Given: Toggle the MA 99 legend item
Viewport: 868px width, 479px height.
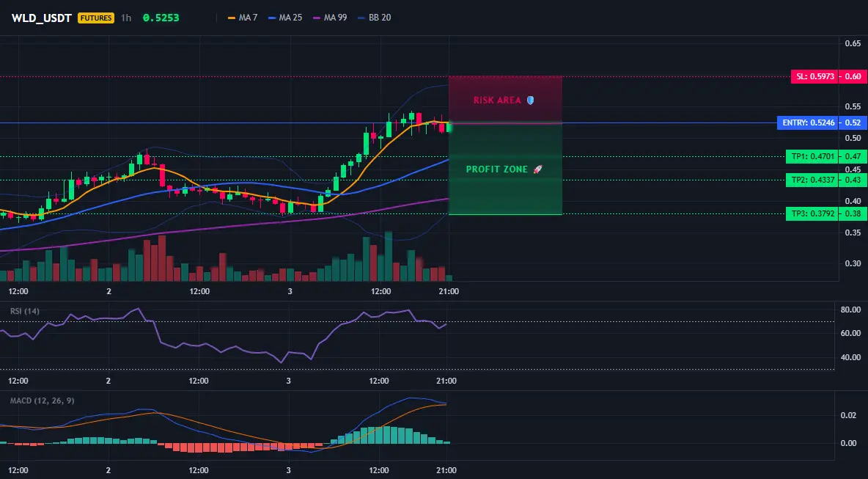Looking at the screenshot, I should 330,18.
